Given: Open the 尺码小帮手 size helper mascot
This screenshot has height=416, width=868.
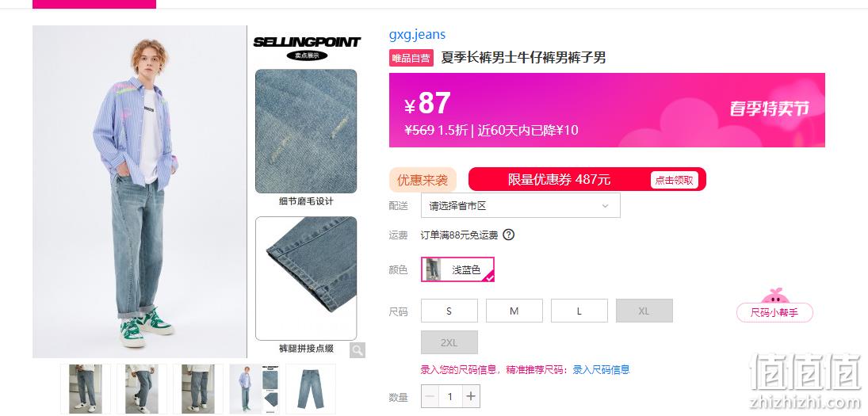Looking at the screenshot, I should click(774, 306).
